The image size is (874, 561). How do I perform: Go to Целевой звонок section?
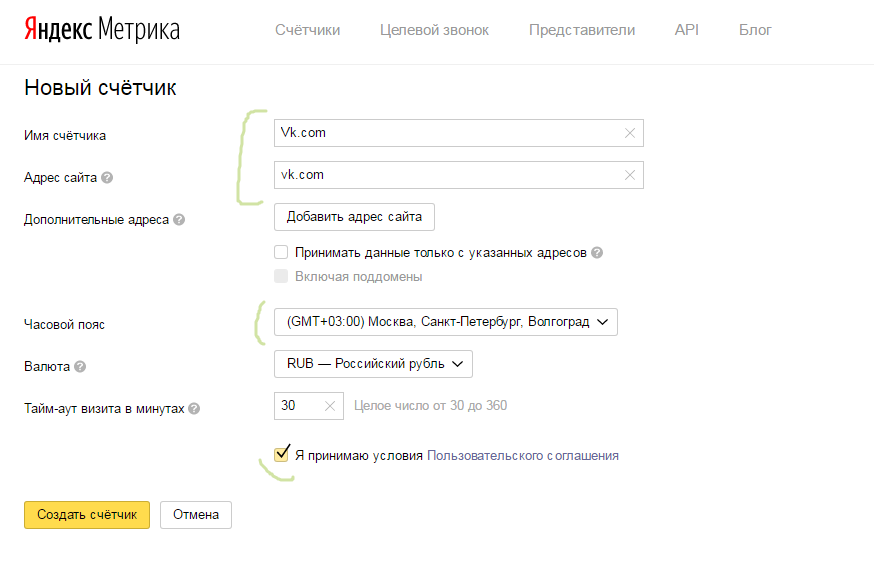(x=434, y=30)
